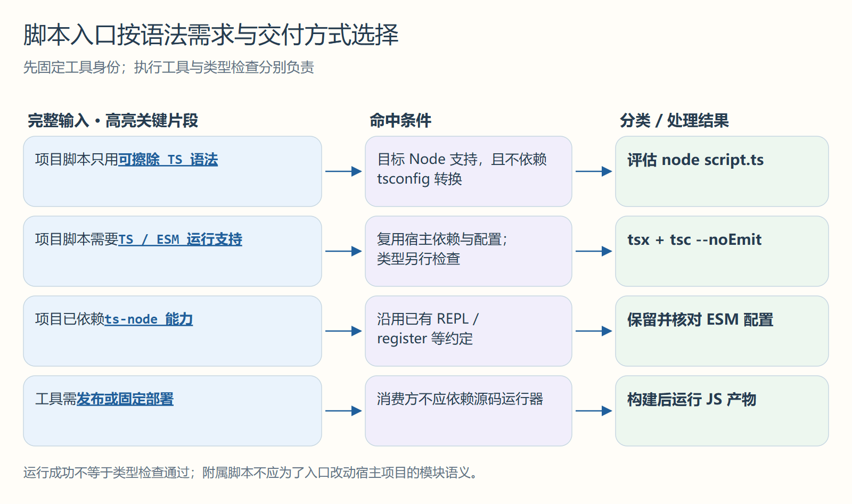Click the "分类 / 处理结果" column header

click(674, 121)
